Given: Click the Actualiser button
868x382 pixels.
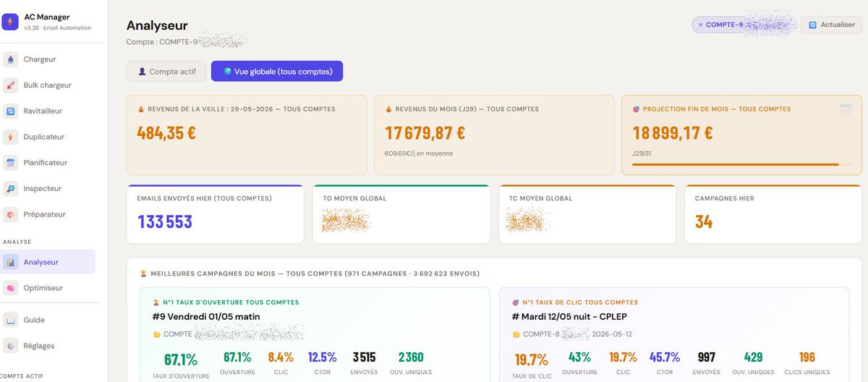Looking at the screenshot, I should (831, 25).
